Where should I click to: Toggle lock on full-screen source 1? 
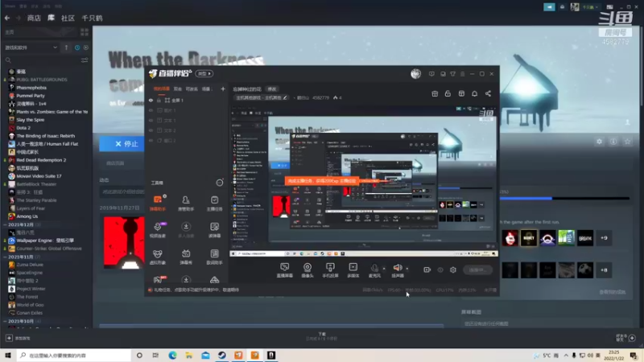tap(159, 100)
